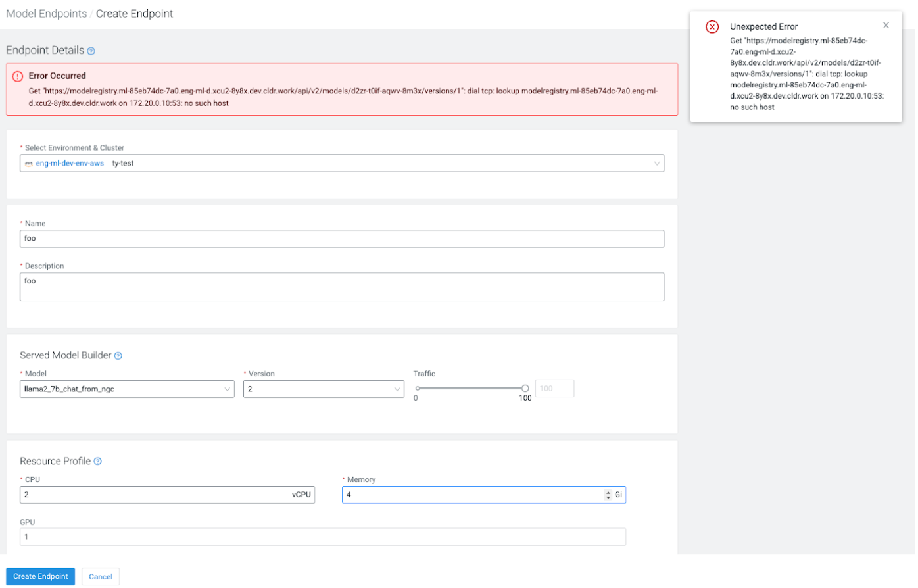Click the GPU input field
Screen dimensions: 918x588
(323, 537)
